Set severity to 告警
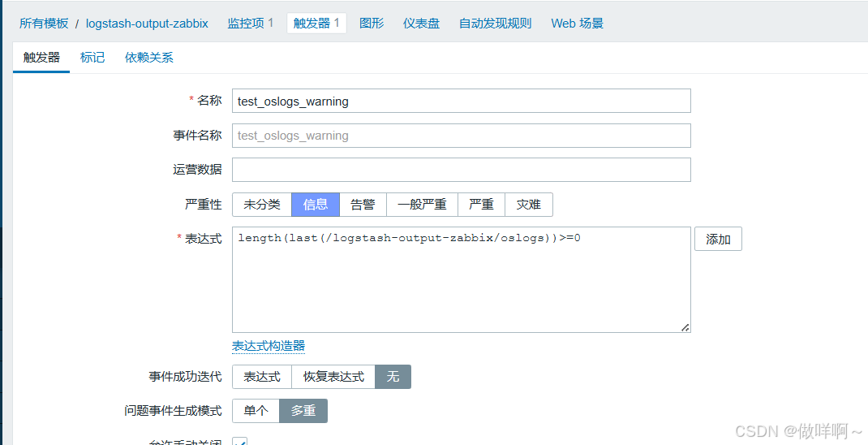868x445 pixels. click(x=363, y=205)
